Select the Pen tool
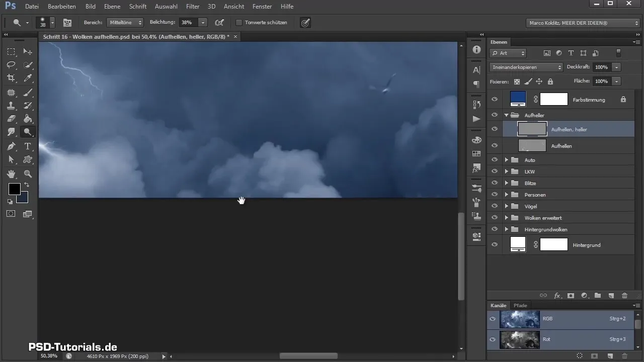644x362 pixels. pyautogui.click(x=11, y=146)
